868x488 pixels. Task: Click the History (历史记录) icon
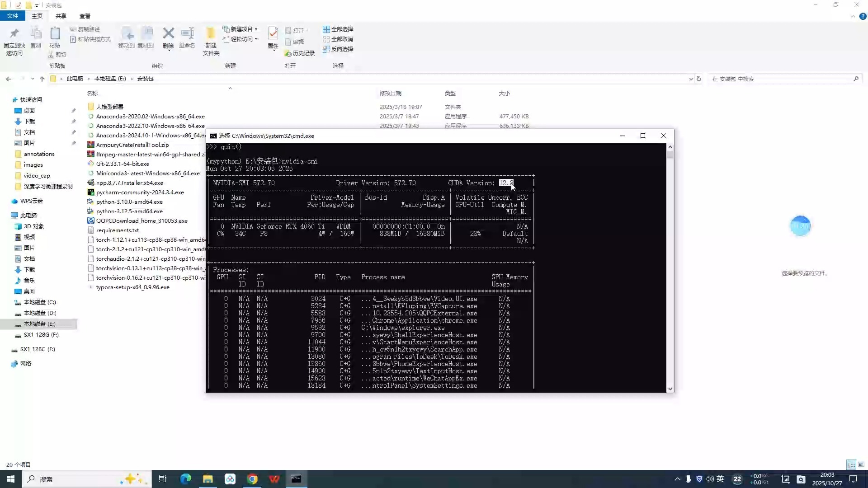[x=288, y=53]
